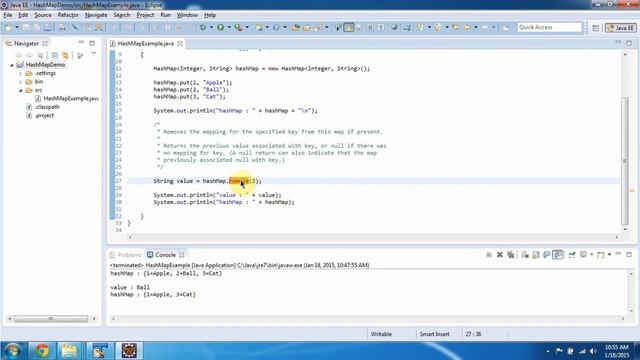Image resolution: width=640 pixels, height=360 pixels.
Task: Click the Debug bug icon in toolbar
Action: click(x=203, y=27)
